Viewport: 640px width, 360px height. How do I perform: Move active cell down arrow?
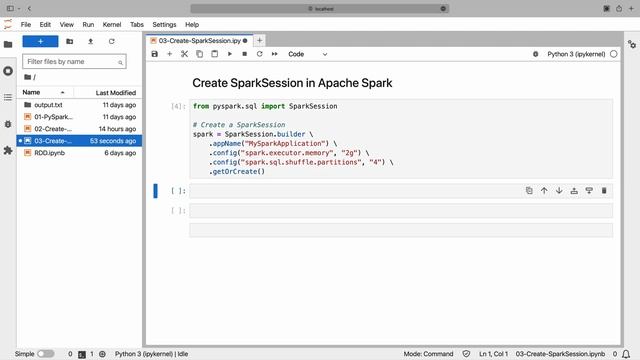pos(559,191)
